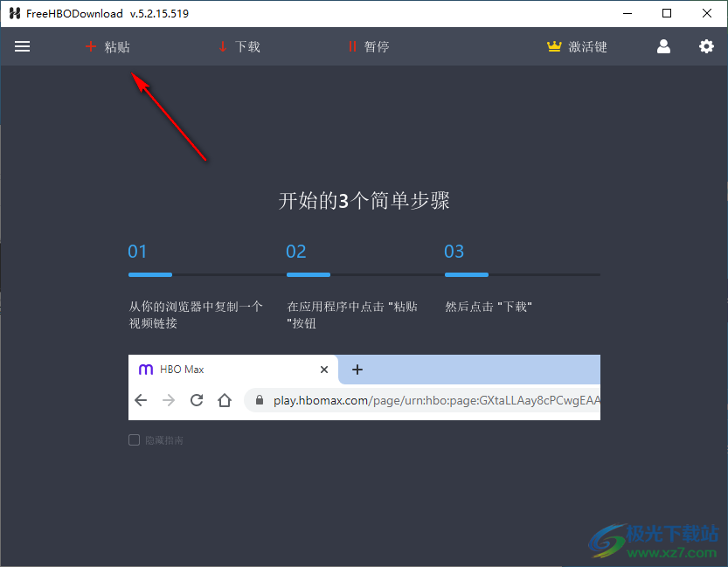Close the FreeHBODownload window
728x567 pixels.
[x=707, y=13]
